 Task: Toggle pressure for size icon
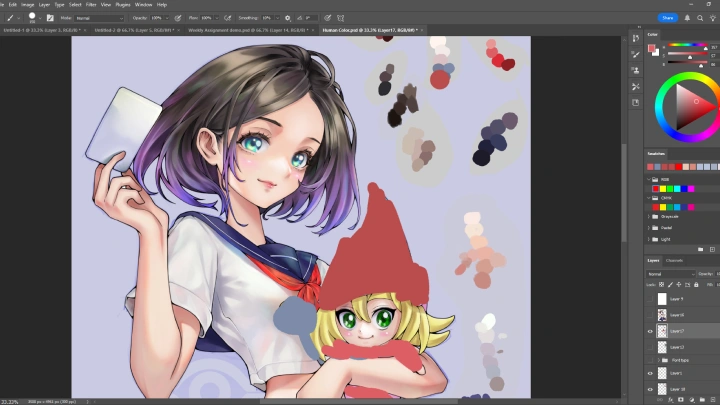pyautogui.click(x=327, y=18)
